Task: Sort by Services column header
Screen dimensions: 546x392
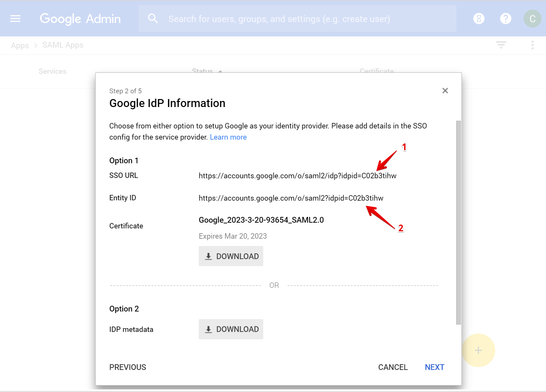Action: (52, 71)
